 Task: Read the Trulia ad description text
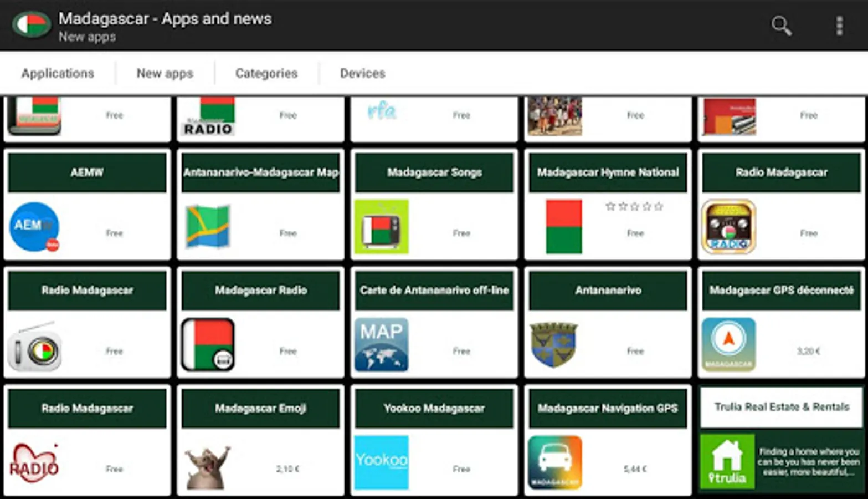(x=809, y=462)
